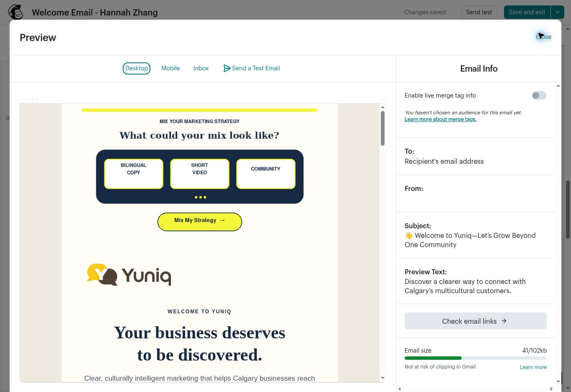The image size is (571, 392).
Task: Open Learn more about merge tags link
Action: tap(440, 119)
